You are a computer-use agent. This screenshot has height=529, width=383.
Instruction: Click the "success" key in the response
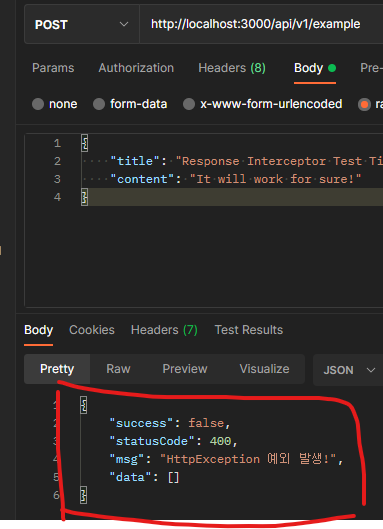click(141, 423)
